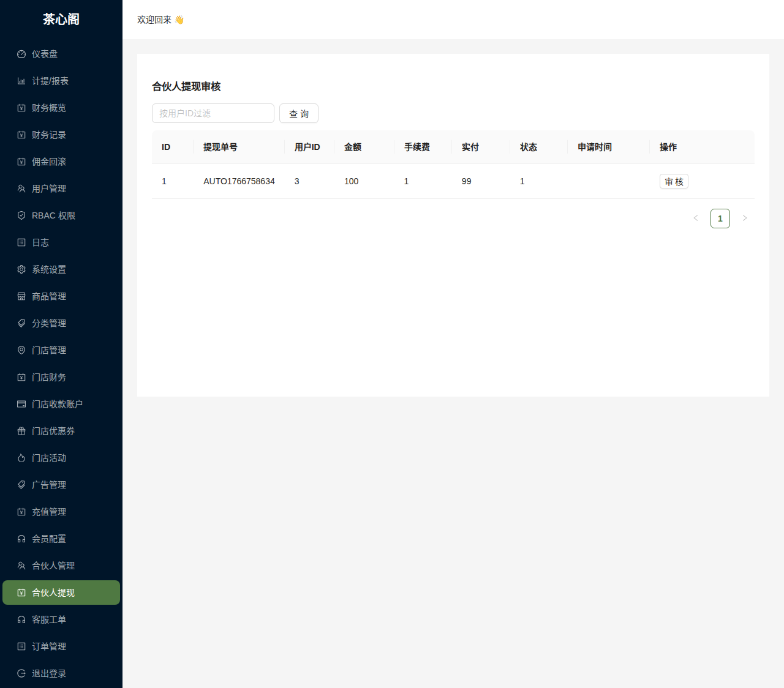Click the gift icon beside 门店优惠券
Viewport: 784px width, 688px height.
tap(21, 431)
